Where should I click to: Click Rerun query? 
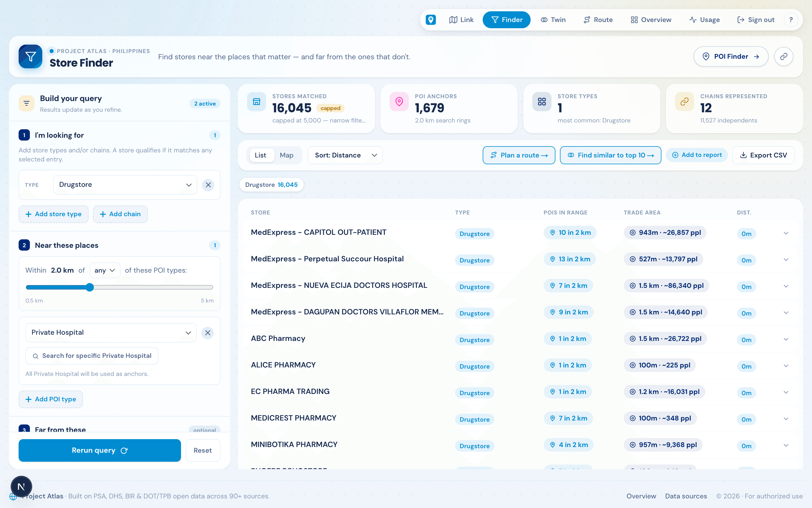[100, 450]
